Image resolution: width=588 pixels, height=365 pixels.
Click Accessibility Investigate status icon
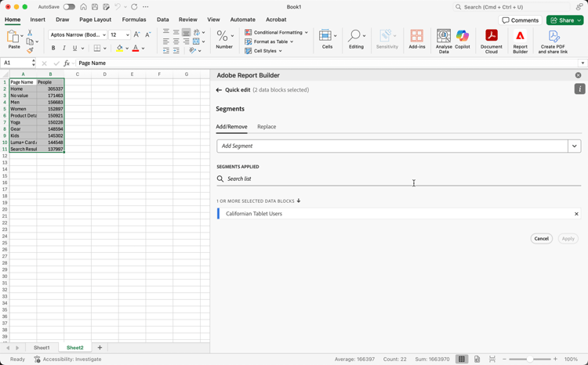(x=37, y=359)
